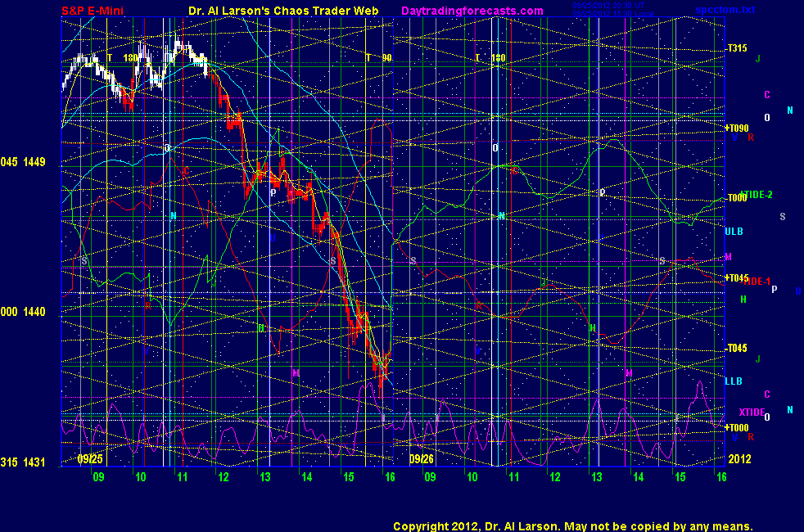Click the 2012 year label

[739, 458]
